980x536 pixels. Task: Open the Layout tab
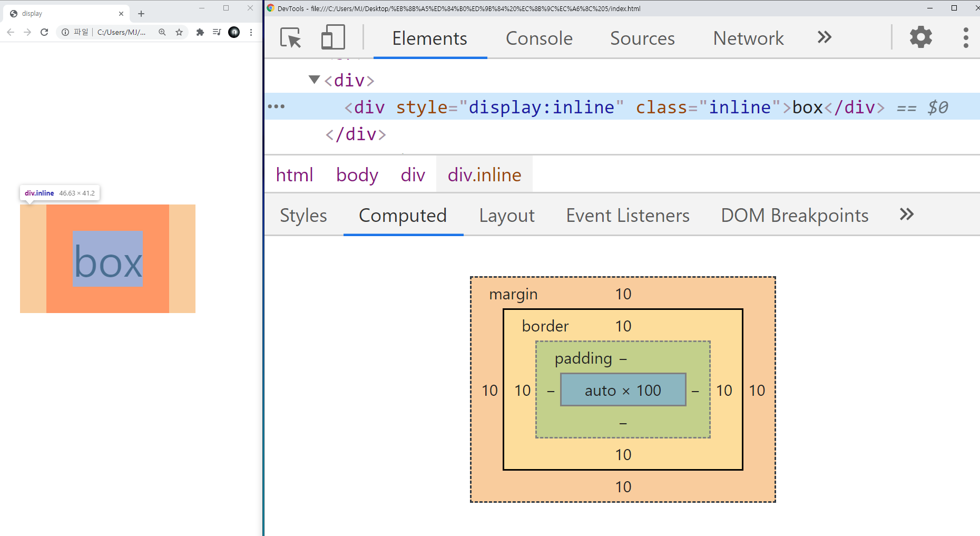click(x=507, y=216)
